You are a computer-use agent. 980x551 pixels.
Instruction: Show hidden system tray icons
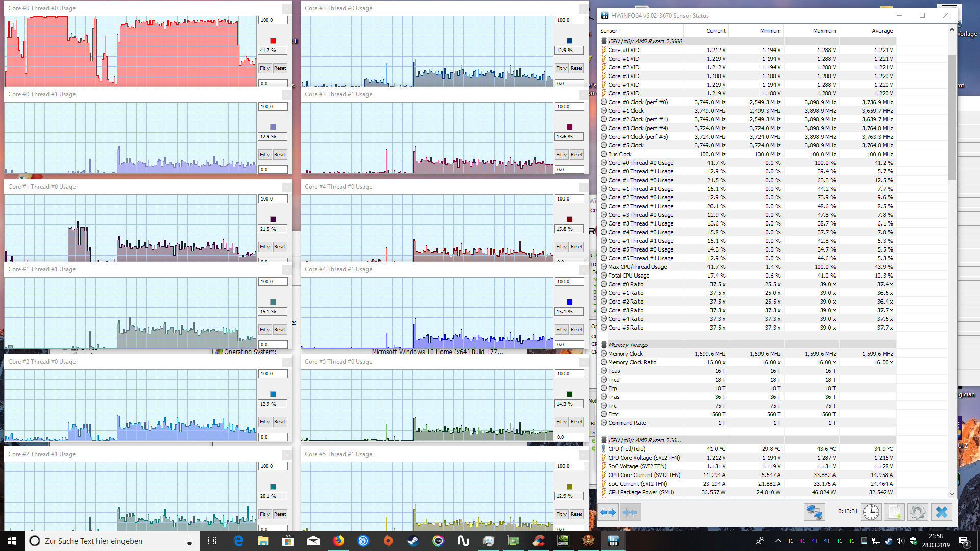point(778,541)
